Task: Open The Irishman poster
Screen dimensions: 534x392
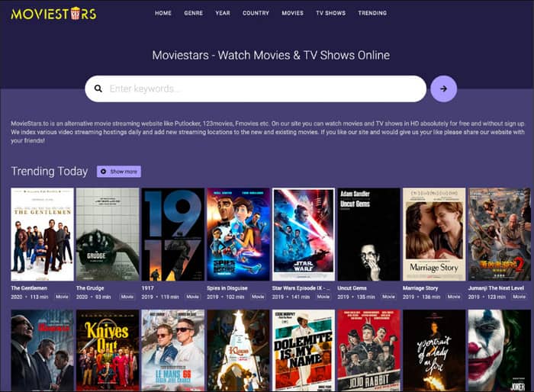Action: (x=42, y=351)
